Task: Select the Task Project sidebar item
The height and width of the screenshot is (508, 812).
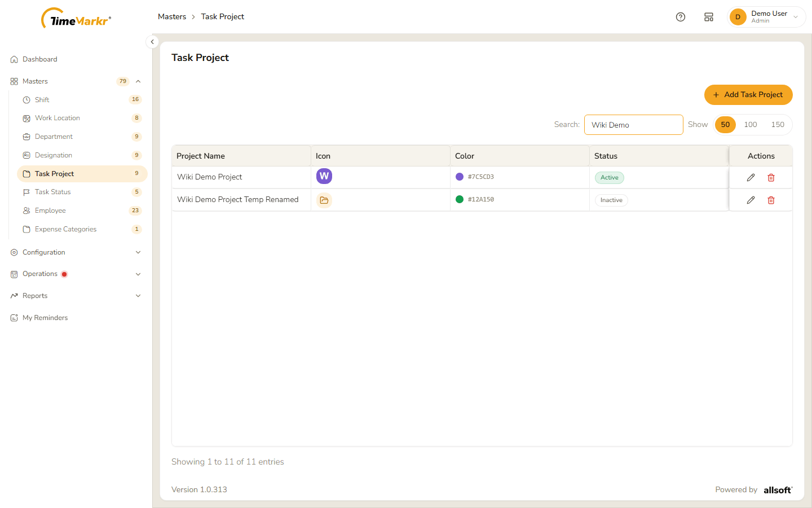Action: [82, 174]
